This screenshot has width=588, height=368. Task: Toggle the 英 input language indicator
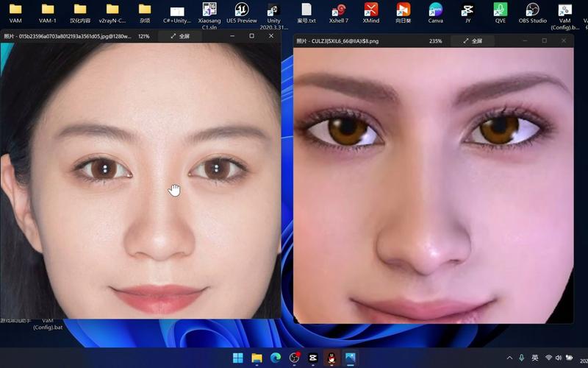(534, 358)
